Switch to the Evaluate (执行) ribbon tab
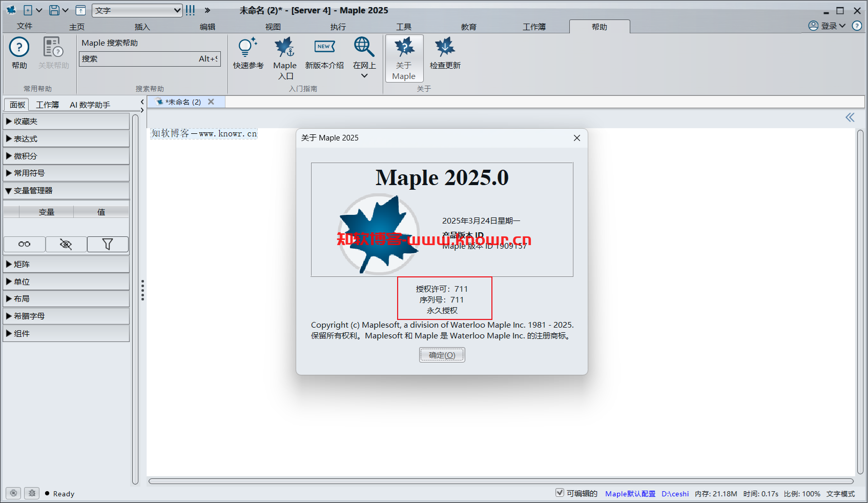868x503 pixels. pyautogui.click(x=338, y=27)
